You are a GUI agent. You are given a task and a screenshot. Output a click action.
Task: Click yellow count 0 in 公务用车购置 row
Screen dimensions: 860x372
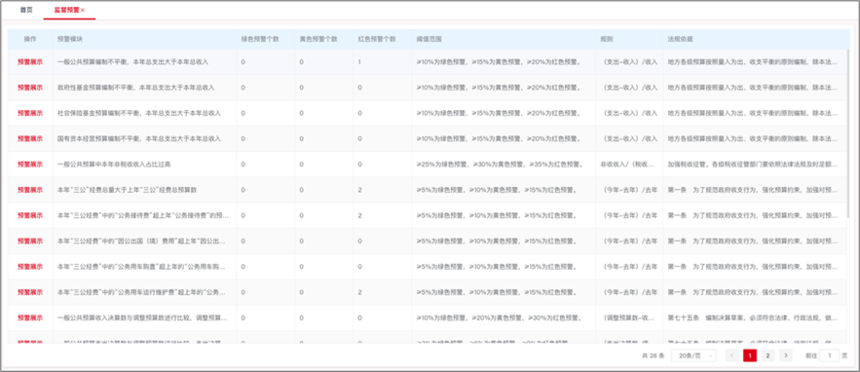click(x=301, y=267)
